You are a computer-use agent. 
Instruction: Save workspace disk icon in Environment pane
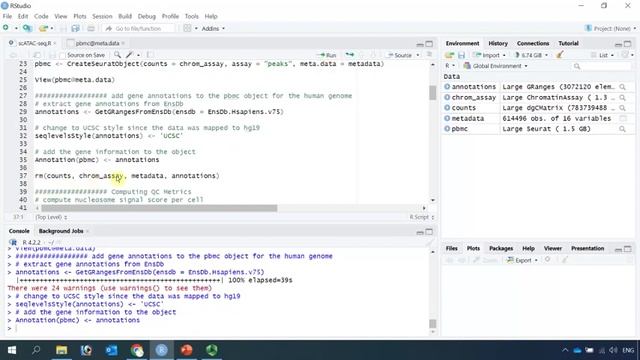coord(461,55)
